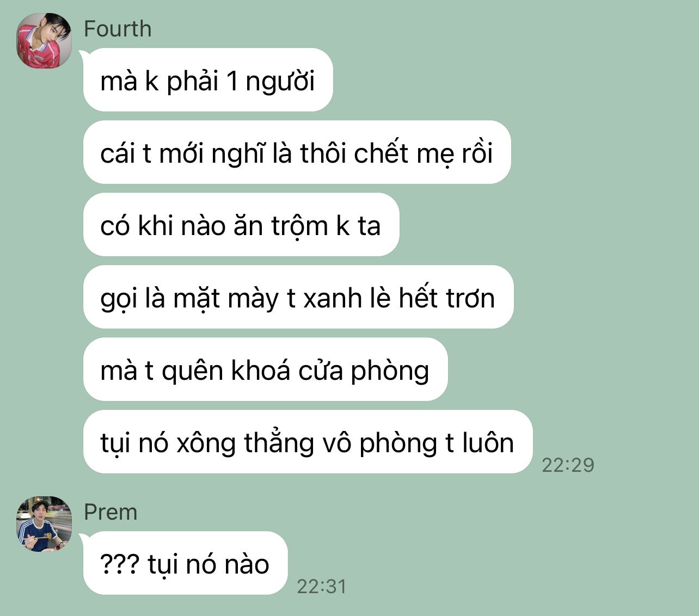Click the 22:31 timestamp

pos(322,586)
